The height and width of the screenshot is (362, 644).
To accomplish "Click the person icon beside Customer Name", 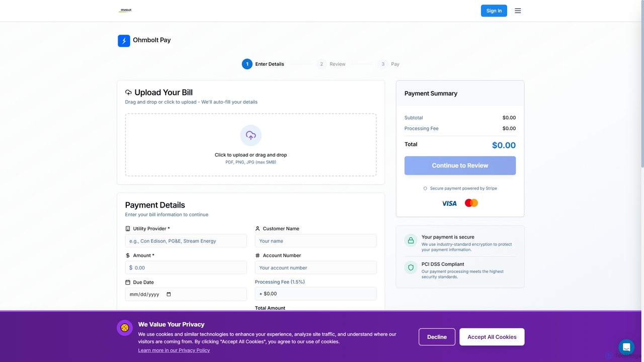I will click(x=258, y=228).
